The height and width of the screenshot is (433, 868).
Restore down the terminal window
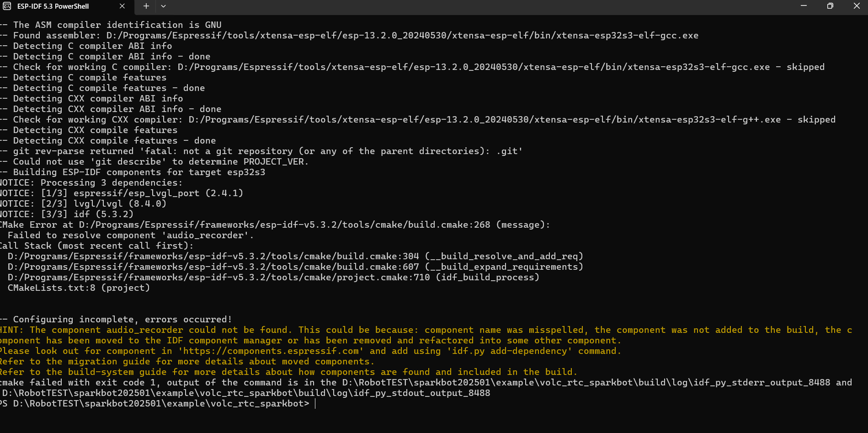click(830, 6)
